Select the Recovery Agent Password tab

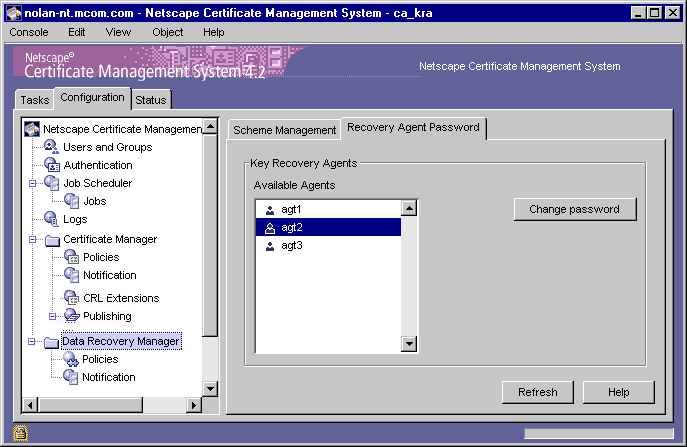(x=413, y=128)
